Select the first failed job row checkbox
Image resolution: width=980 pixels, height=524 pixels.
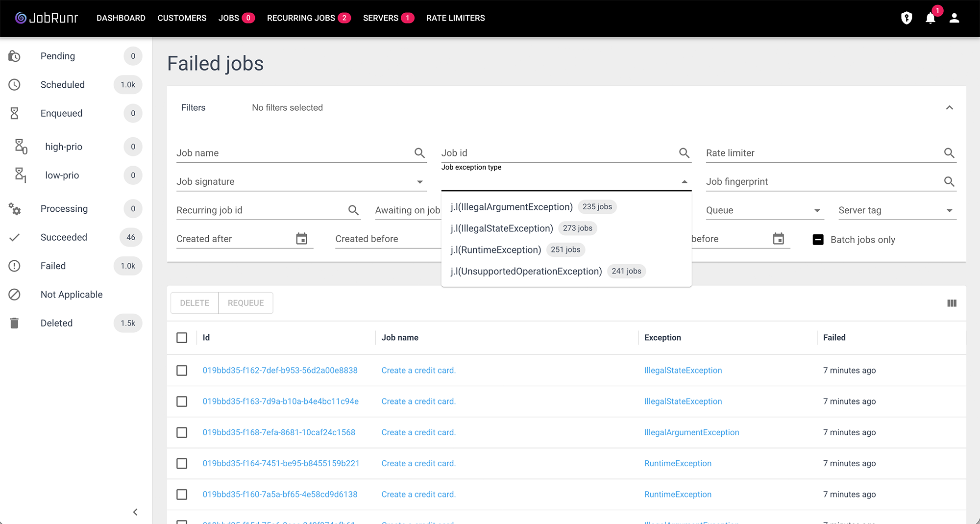pos(182,371)
